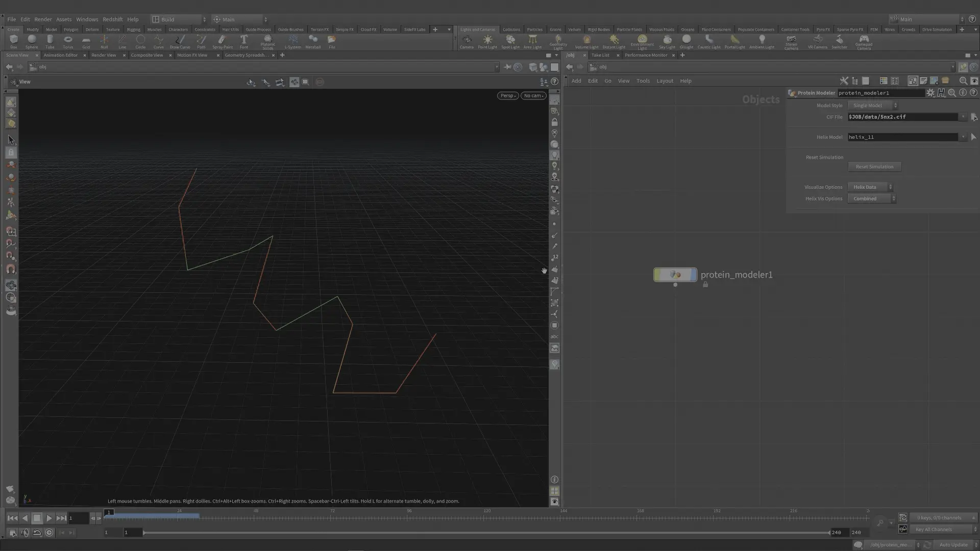Viewport: 980px width, 551px height.
Task: Click the node name field protein_modeler1
Action: [880, 93]
